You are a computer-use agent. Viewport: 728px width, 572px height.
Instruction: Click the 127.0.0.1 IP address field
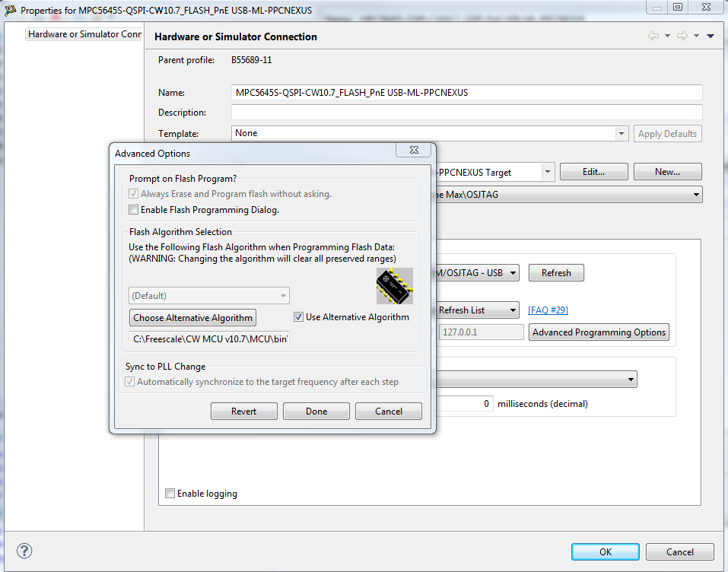coord(481,332)
